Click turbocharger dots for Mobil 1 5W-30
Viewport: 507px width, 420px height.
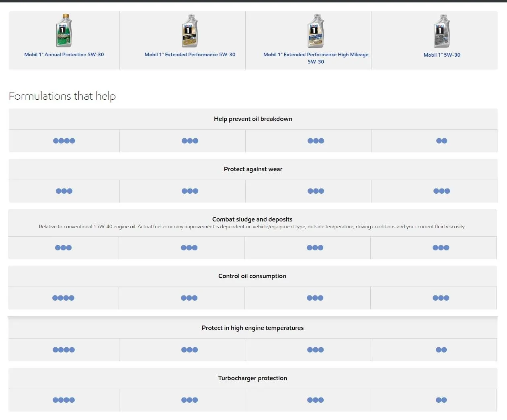(441, 400)
